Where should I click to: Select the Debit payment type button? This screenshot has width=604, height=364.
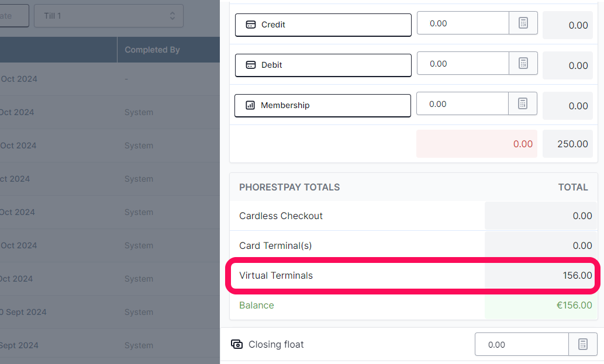pyautogui.click(x=323, y=65)
